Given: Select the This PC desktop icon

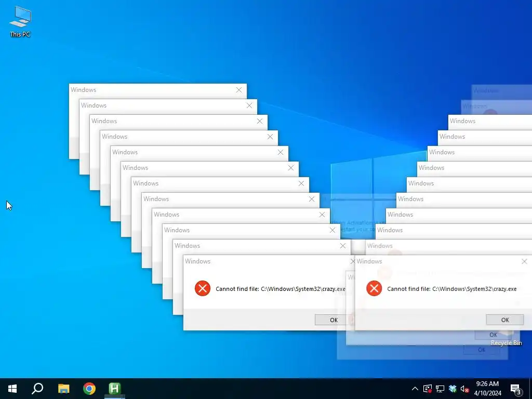Looking at the screenshot, I should [20, 22].
